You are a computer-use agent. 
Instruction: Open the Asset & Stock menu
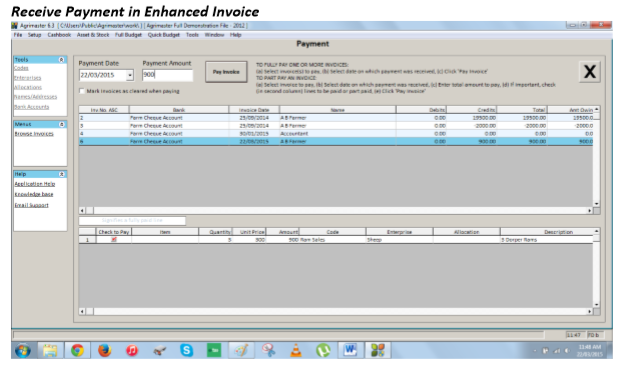coord(93,35)
